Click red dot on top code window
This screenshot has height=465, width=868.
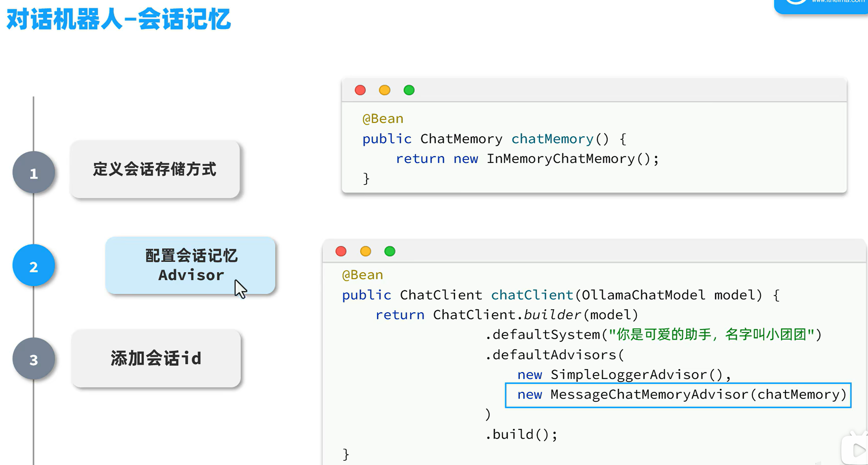[x=360, y=90]
